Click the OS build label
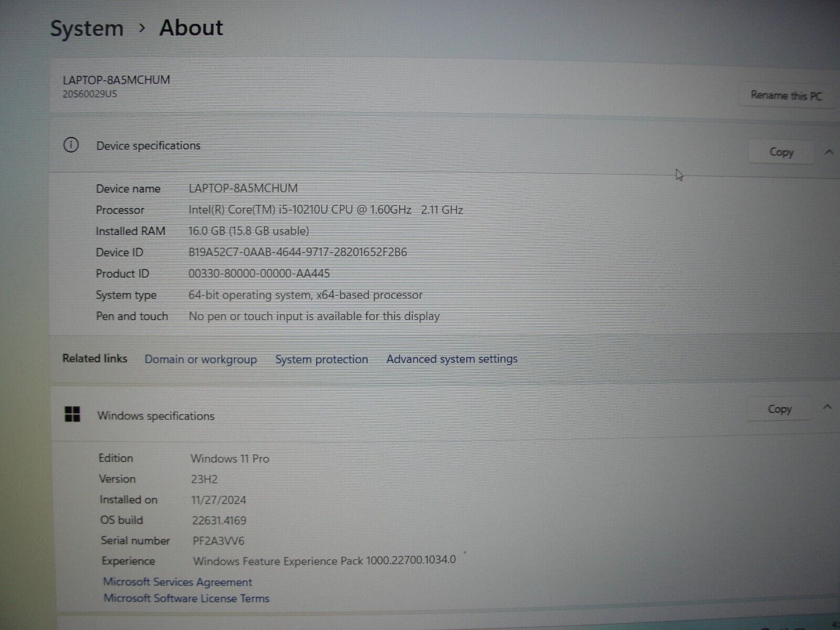This screenshot has width=840, height=630. 121,520
